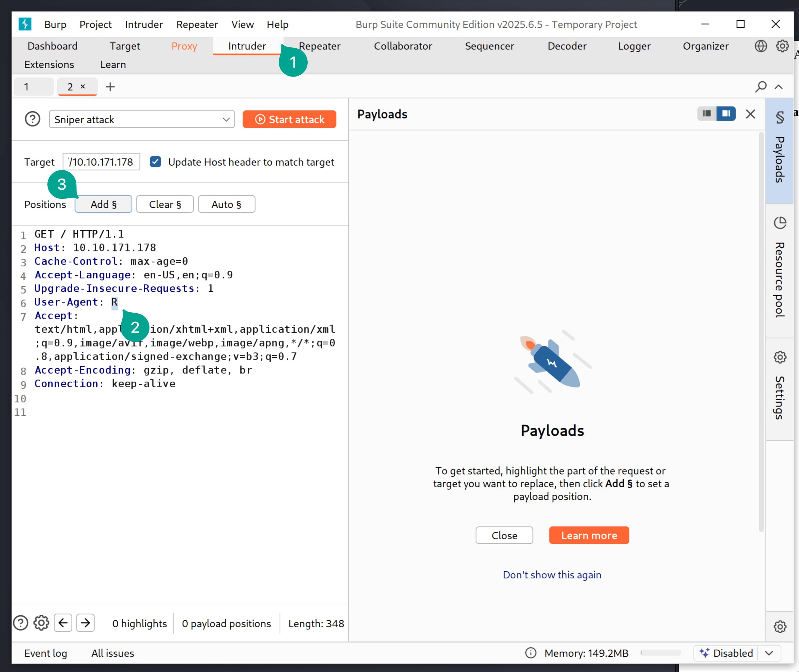Click into the Target address field
This screenshot has width=799, height=672.
pyautogui.click(x=101, y=162)
